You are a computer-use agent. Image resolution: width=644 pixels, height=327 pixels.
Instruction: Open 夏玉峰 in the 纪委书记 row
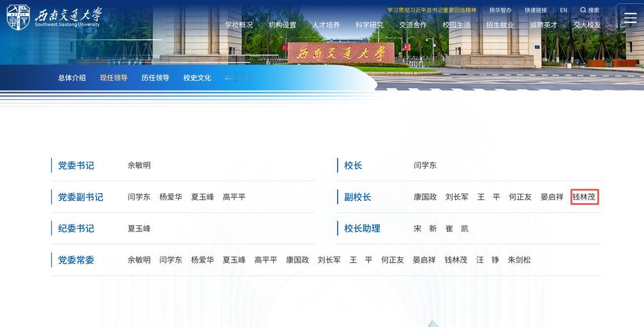pyautogui.click(x=139, y=228)
